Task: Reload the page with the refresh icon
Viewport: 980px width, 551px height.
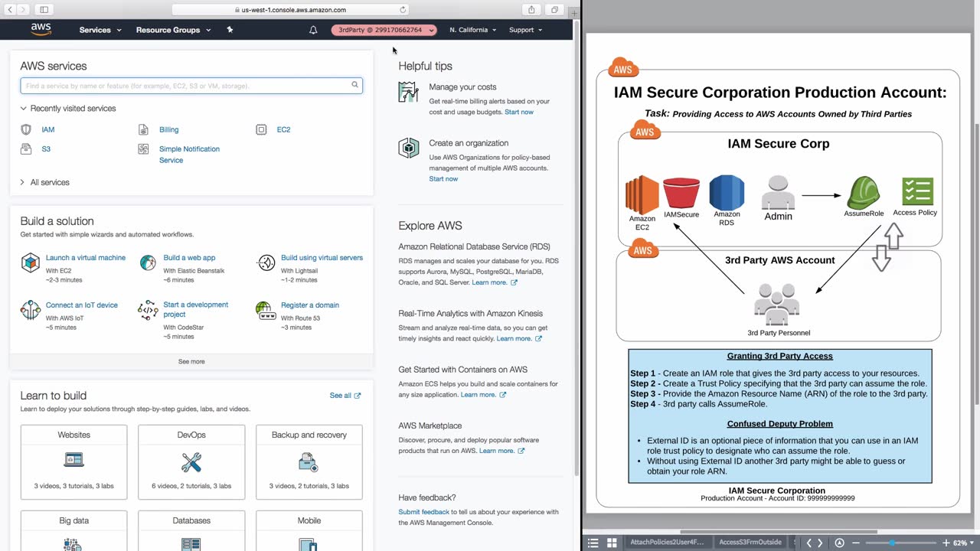Action: pyautogui.click(x=403, y=10)
